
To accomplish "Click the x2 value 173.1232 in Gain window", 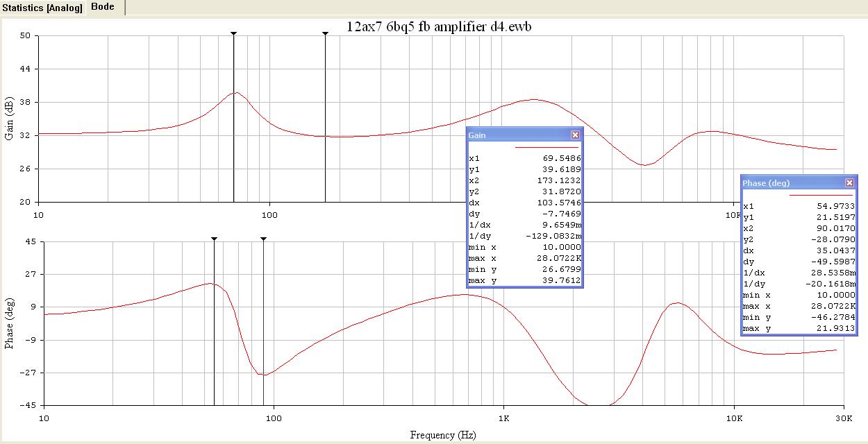I will (x=559, y=180).
